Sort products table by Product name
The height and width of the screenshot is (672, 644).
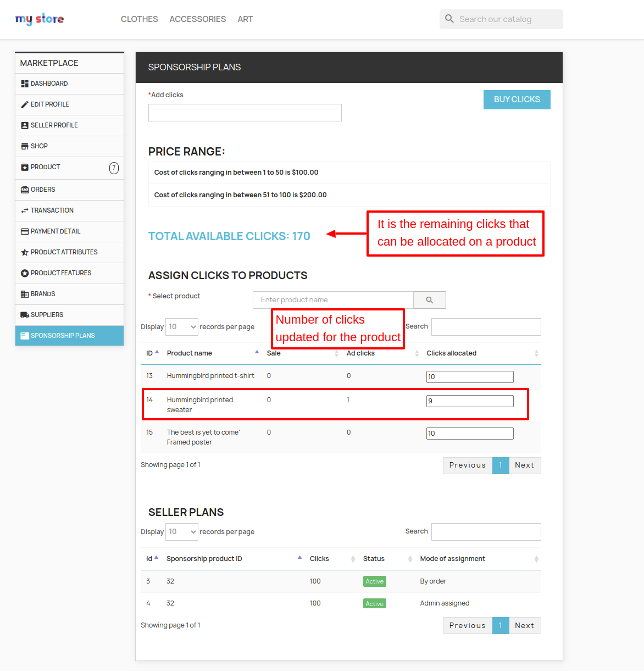[213, 353]
